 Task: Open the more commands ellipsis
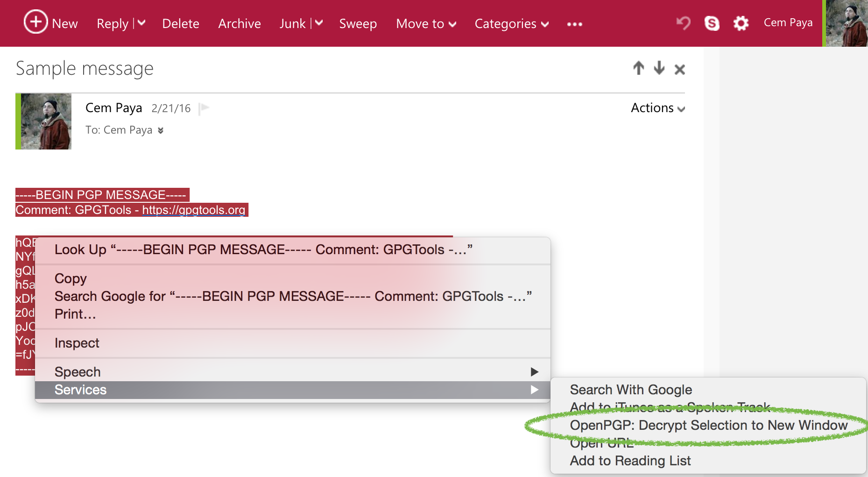pos(574,24)
